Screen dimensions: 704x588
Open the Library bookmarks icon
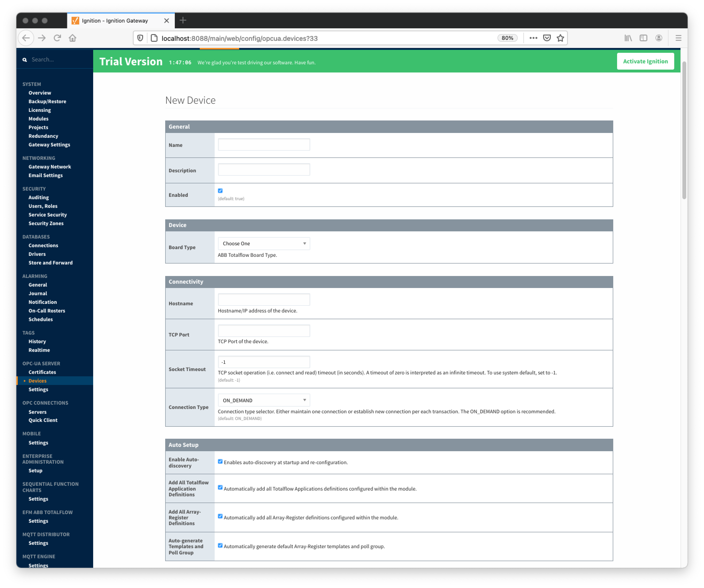point(628,38)
